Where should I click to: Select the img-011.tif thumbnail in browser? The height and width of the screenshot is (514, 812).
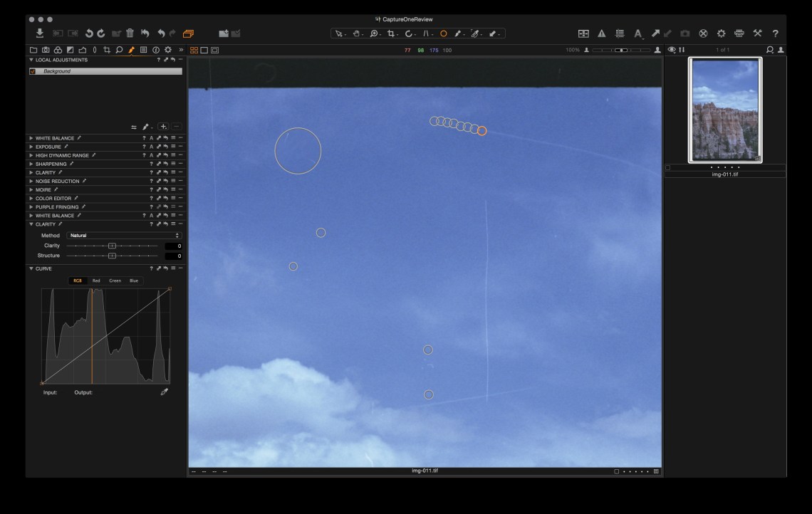click(x=725, y=110)
